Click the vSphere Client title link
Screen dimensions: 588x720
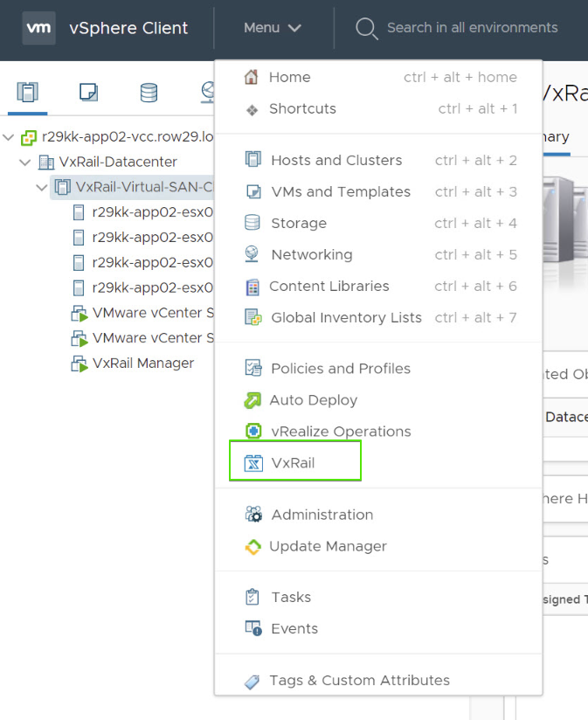point(128,28)
